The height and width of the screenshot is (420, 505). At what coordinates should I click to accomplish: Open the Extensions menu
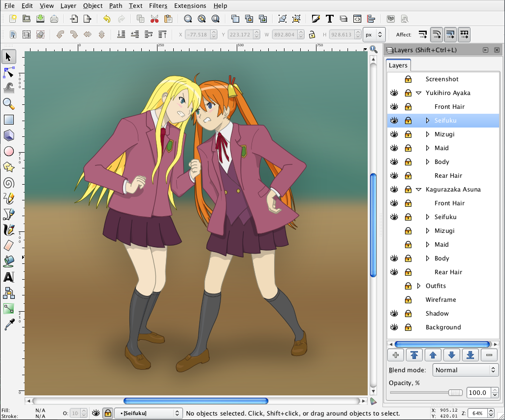[x=190, y=5]
